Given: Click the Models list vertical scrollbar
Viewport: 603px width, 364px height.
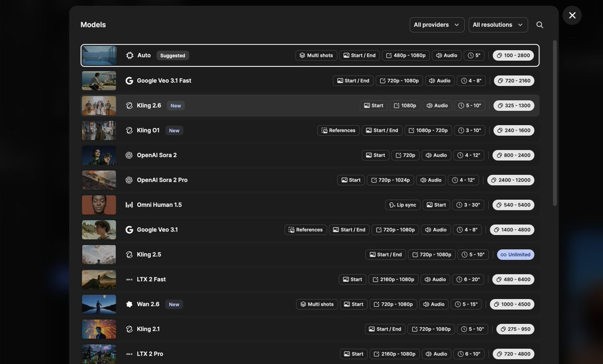Looking at the screenshot, I should pos(555,123).
